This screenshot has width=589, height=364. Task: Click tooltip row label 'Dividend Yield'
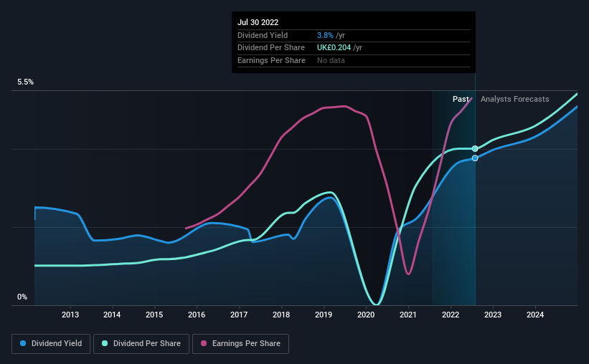[x=263, y=35]
